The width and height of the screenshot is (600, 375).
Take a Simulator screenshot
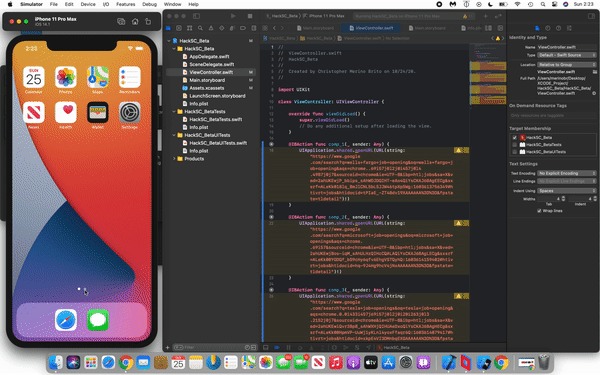pos(121,21)
